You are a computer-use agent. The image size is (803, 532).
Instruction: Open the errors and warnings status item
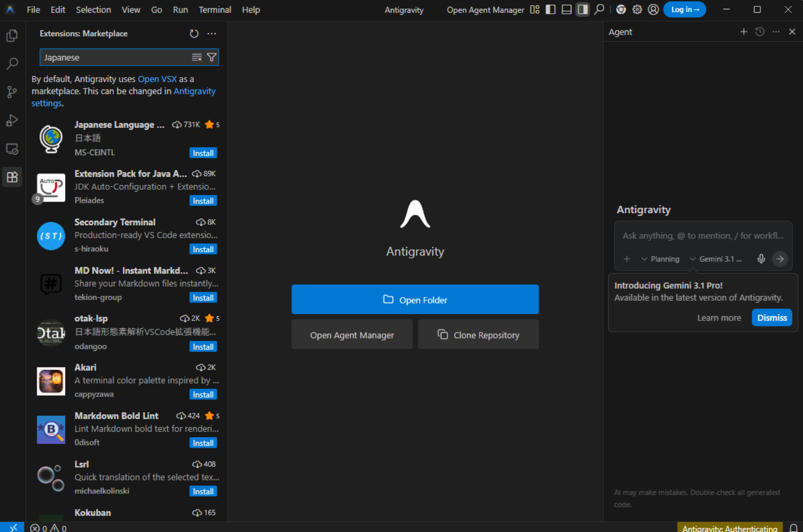(x=48, y=528)
